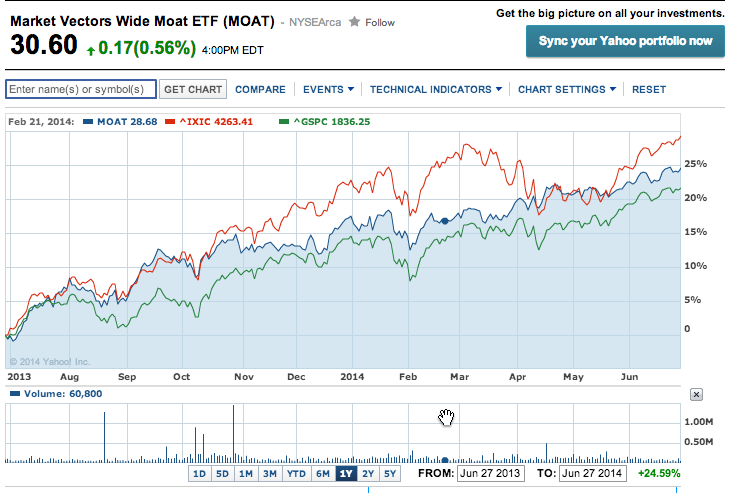Select the 3M time range tab
Viewport: 732px width, 493px height.
(270, 474)
